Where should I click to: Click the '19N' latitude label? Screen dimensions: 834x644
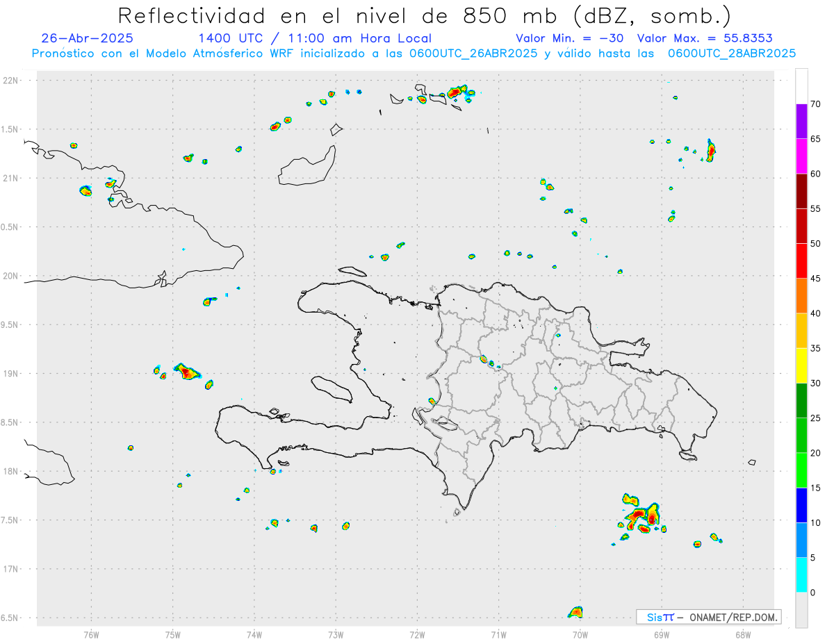pyautogui.click(x=12, y=373)
